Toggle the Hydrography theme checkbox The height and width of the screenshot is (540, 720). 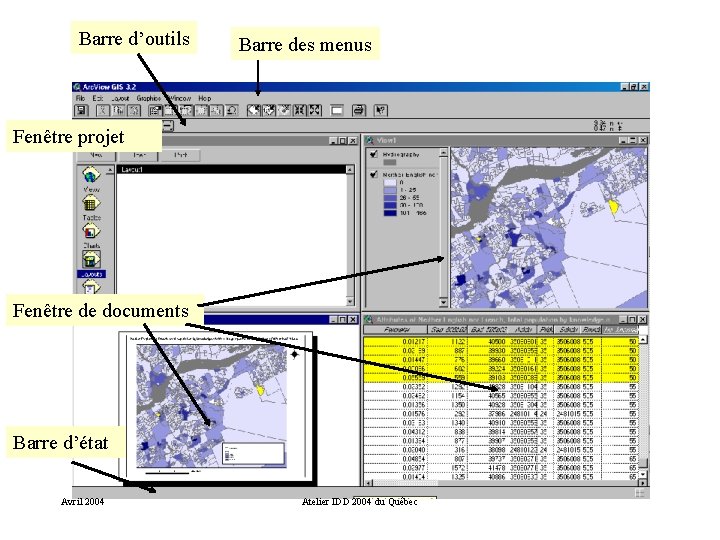click(374, 154)
